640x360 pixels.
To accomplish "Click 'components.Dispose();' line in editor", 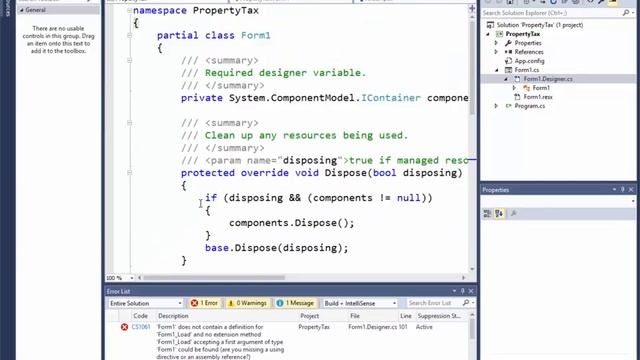I will pyautogui.click(x=291, y=223).
